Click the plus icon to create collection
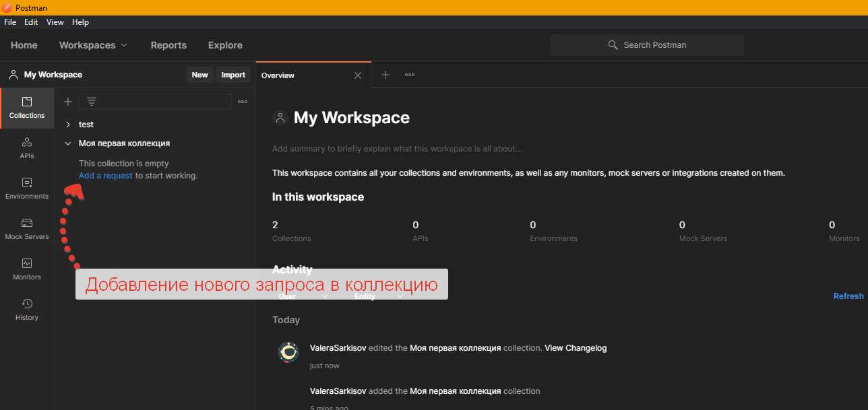This screenshot has height=410, width=868. (68, 102)
